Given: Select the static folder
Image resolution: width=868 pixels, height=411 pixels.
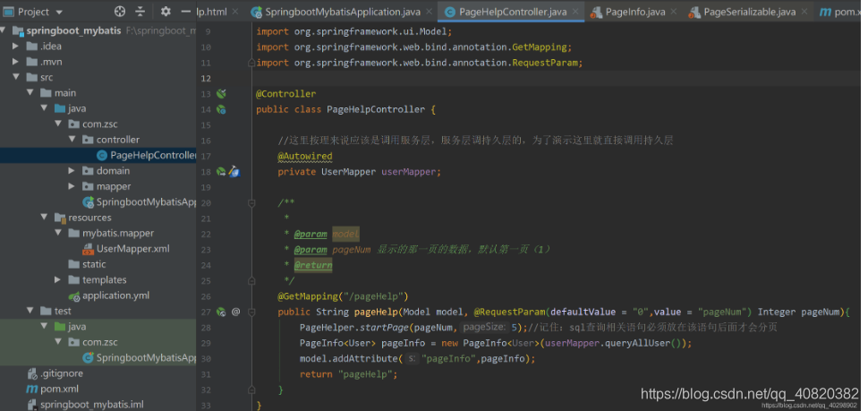Looking at the screenshot, I should [94, 264].
